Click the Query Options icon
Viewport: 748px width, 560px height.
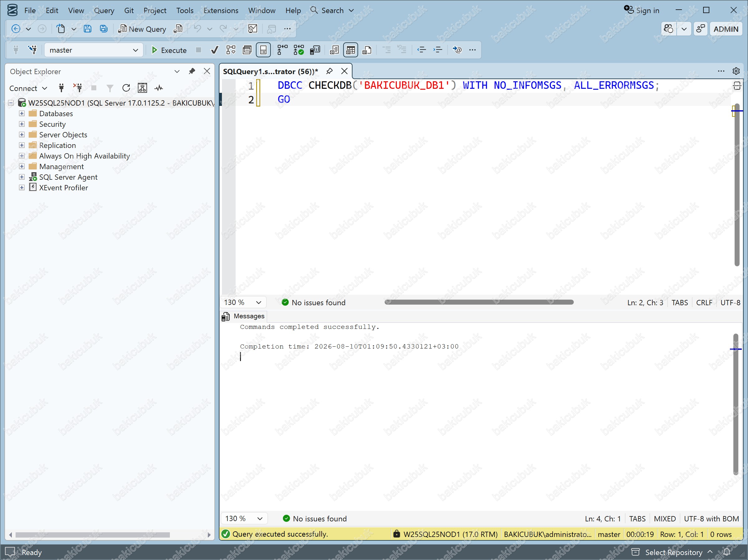(247, 50)
